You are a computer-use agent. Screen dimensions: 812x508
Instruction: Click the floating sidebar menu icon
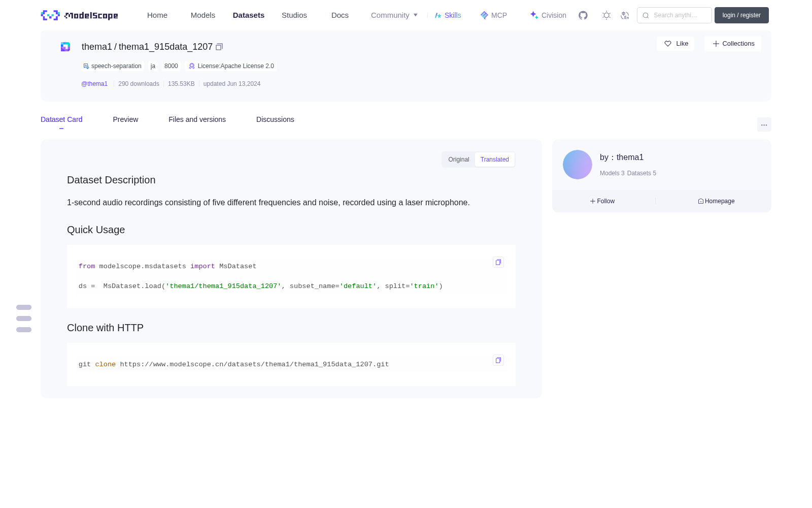click(24, 319)
